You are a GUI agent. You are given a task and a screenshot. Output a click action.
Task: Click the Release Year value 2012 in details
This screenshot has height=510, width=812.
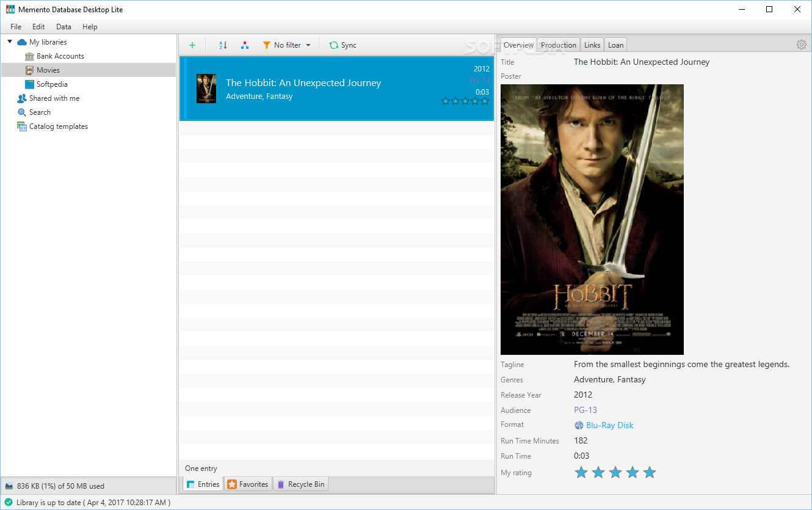click(x=583, y=395)
